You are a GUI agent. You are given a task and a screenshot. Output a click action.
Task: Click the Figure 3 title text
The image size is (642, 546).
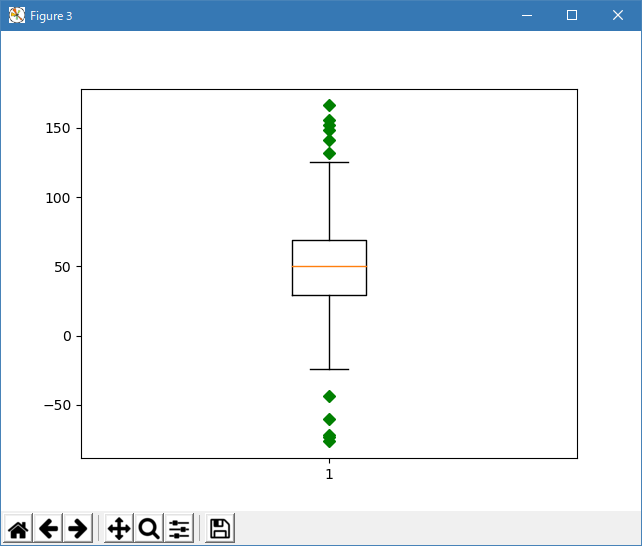click(52, 16)
